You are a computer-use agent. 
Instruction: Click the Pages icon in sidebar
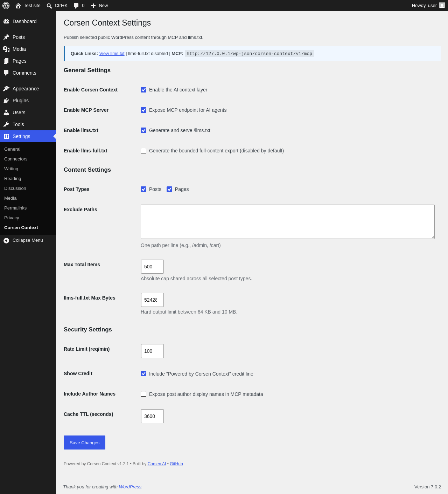6,61
